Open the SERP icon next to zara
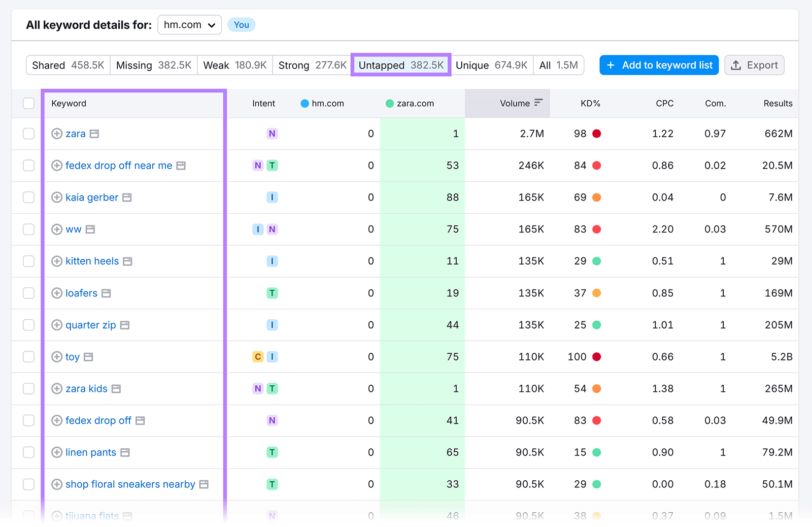The width and height of the screenshot is (812, 527). pos(94,134)
